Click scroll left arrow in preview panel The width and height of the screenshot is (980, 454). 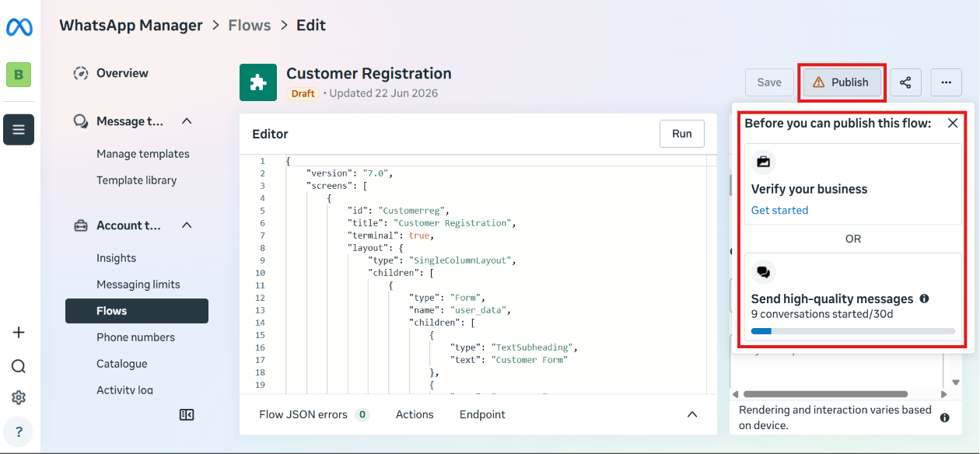point(737,394)
